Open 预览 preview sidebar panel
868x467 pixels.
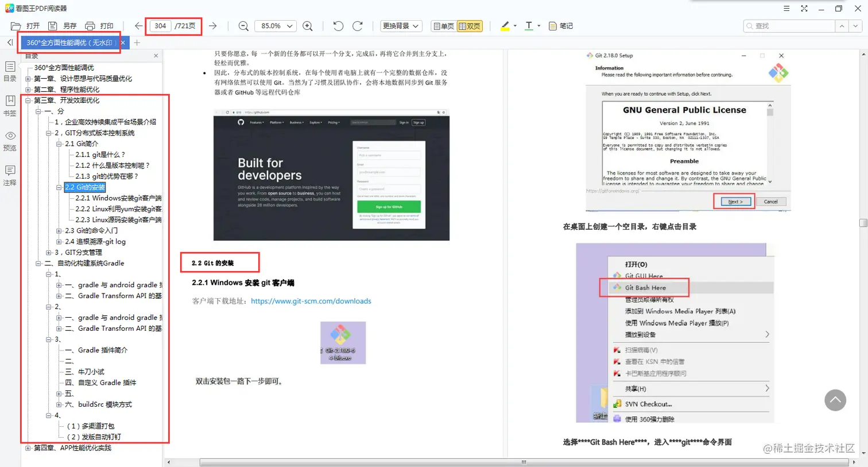coord(10,141)
